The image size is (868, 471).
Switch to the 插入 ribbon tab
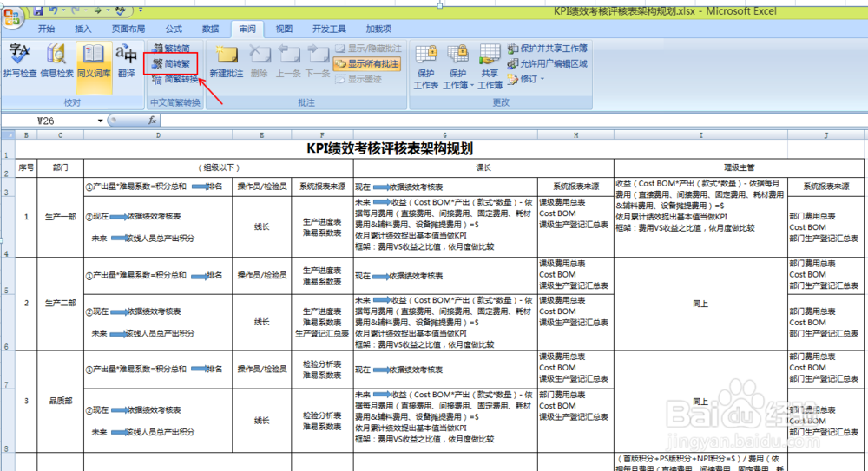[83, 29]
